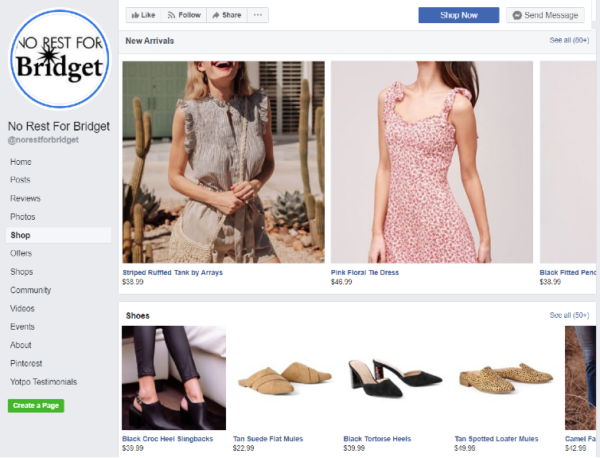The width and height of the screenshot is (600, 458).
Task: Open Yotpo Testimonials sidebar item
Action: [43, 382]
